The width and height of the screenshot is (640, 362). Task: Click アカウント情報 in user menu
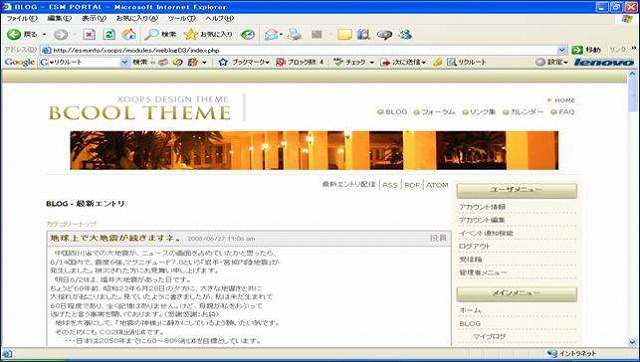pyautogui.click(x=482, y=207)
